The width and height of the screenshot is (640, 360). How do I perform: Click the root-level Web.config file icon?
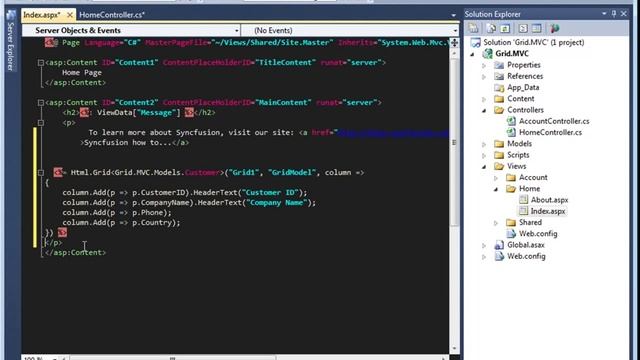click(499, 256)
